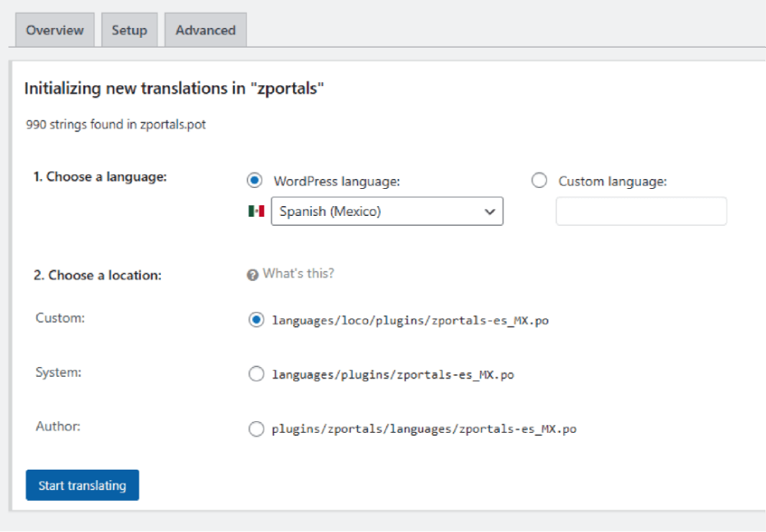Click languages/plugins/zportals-es_MX.po path
Viewport: 766px width, 532px height.
[x=392, y=374]
